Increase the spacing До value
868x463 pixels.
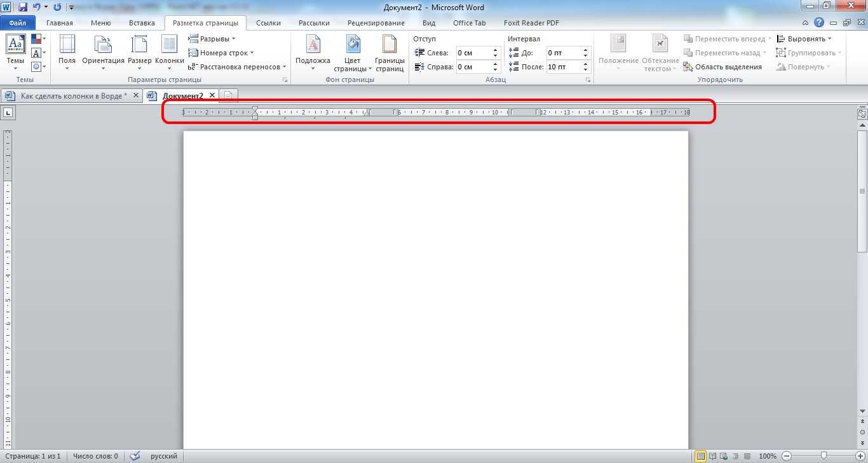tap(587, 50)
